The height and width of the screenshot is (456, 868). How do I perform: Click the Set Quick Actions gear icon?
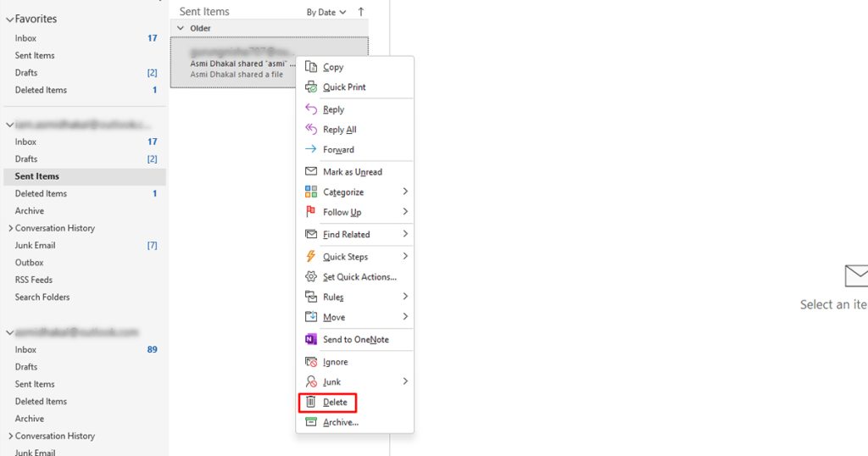(x=311, y=276)
